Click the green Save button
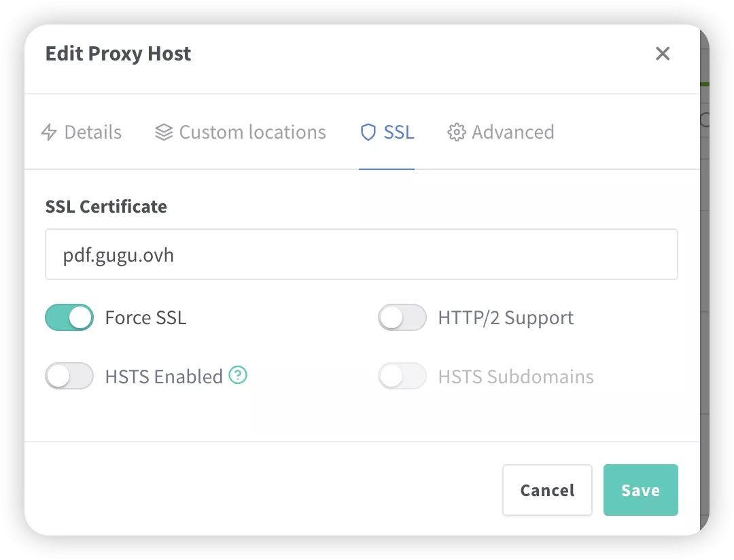The width and height of the screenshot is (734, 560). pyautogui.click(x=640, y=490)
